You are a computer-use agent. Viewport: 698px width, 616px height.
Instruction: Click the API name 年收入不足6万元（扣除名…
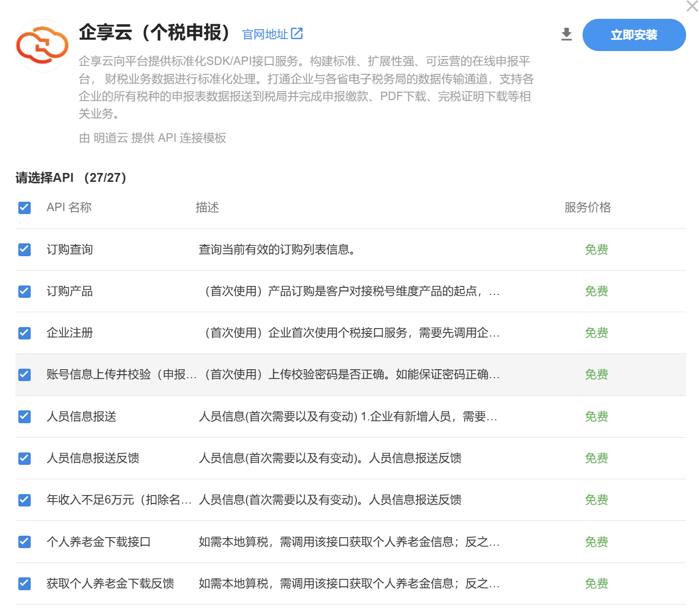pos(119,500)
